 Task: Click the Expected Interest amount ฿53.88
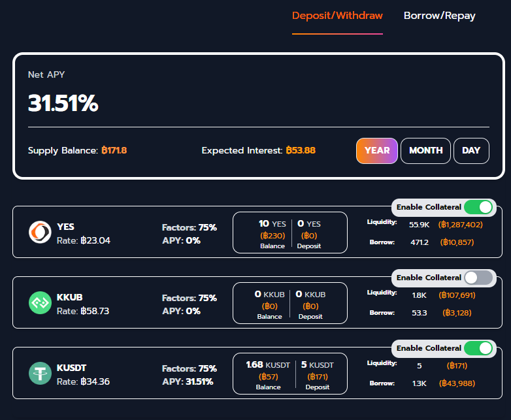pyautogui.click(x=301, y=151)
